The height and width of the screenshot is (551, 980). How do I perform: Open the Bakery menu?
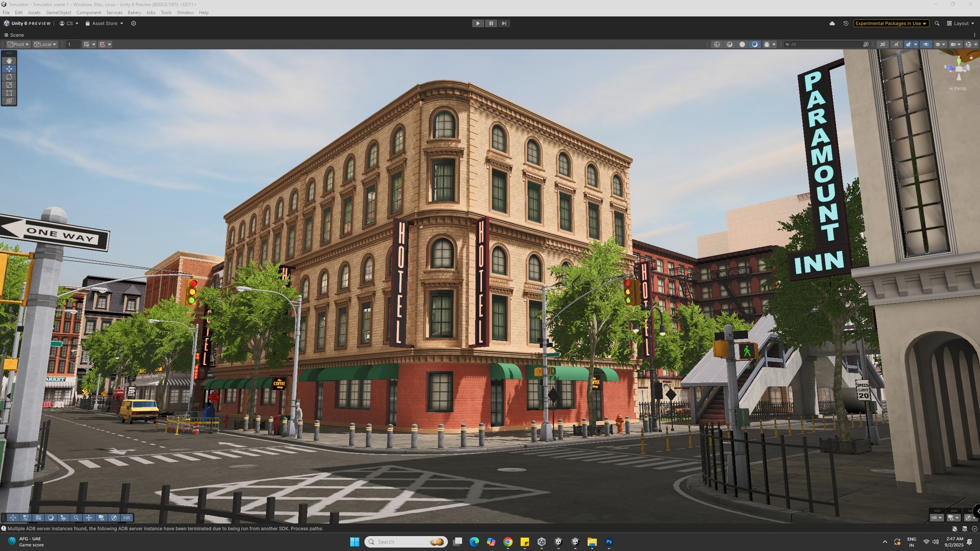pos(134,13)
